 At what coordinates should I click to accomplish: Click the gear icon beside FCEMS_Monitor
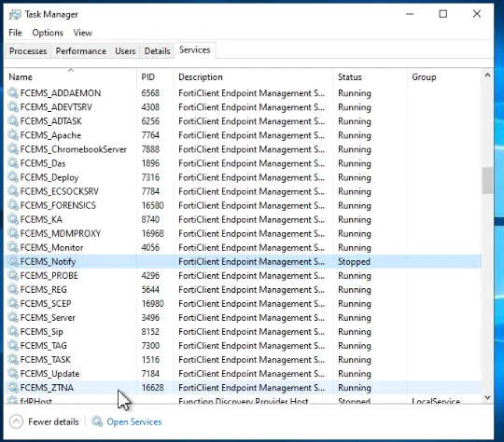click(13, 247)
